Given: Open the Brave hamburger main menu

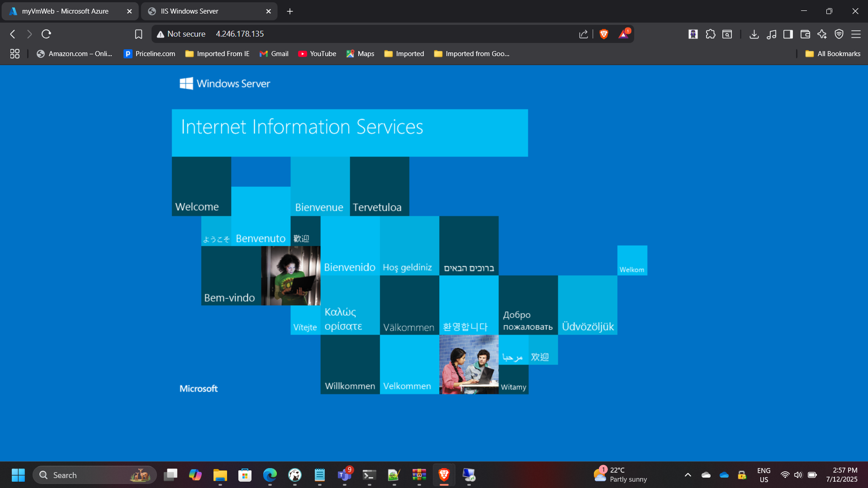Looking at the screenshot, I should coord(856,34).
